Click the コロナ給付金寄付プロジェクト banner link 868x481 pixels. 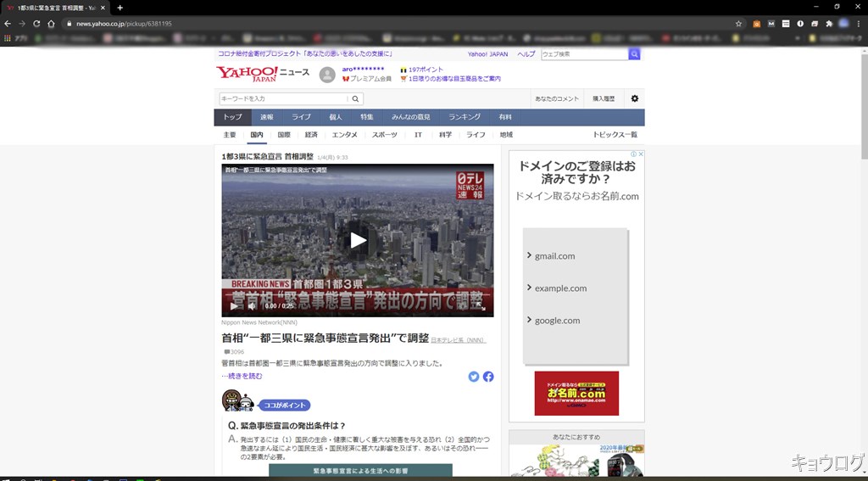coord(305,53)
